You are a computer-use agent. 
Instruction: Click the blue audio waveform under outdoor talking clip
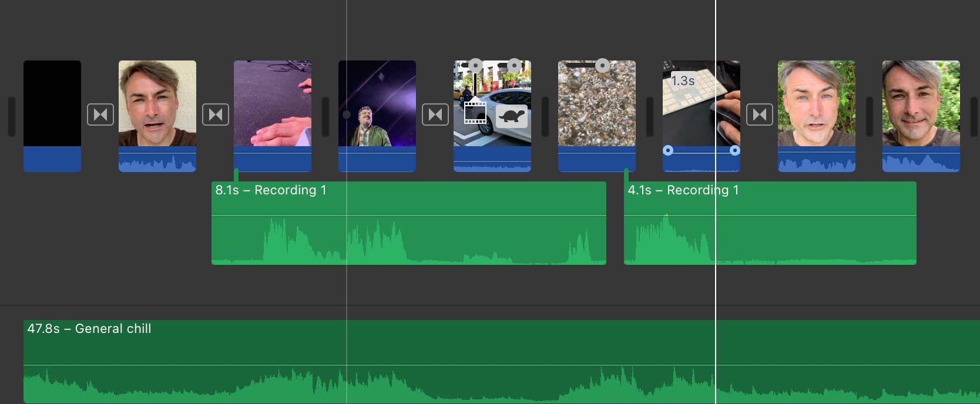[817, 159]
